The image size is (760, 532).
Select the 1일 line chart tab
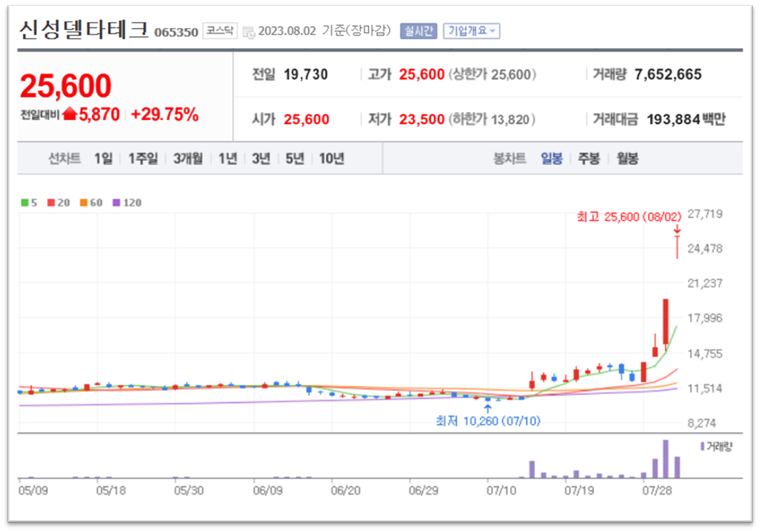point(103,158)
